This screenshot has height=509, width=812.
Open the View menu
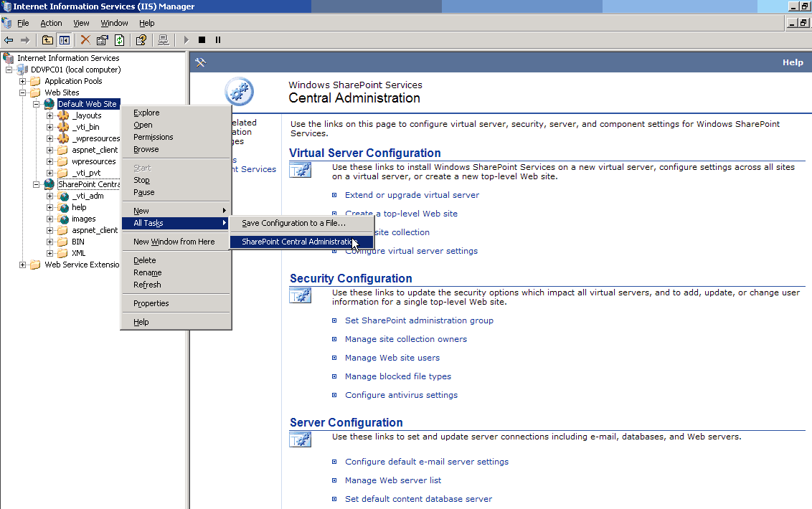tap(81, 23)
